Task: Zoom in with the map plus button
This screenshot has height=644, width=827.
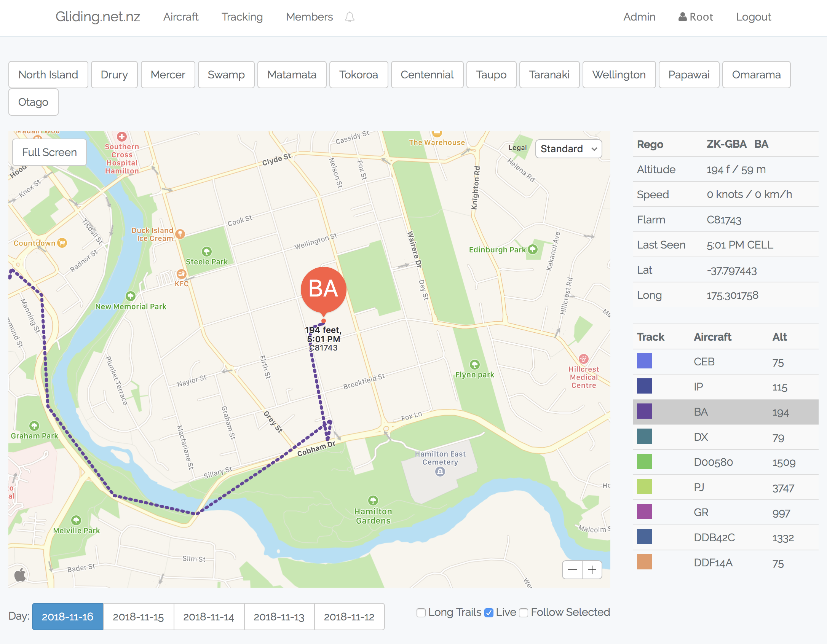Action: [x=592, y=570]
